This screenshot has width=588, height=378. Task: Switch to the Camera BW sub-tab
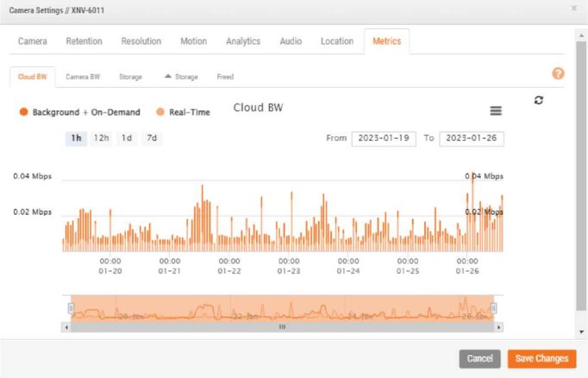pyautogui.click(x=83, y=77)
